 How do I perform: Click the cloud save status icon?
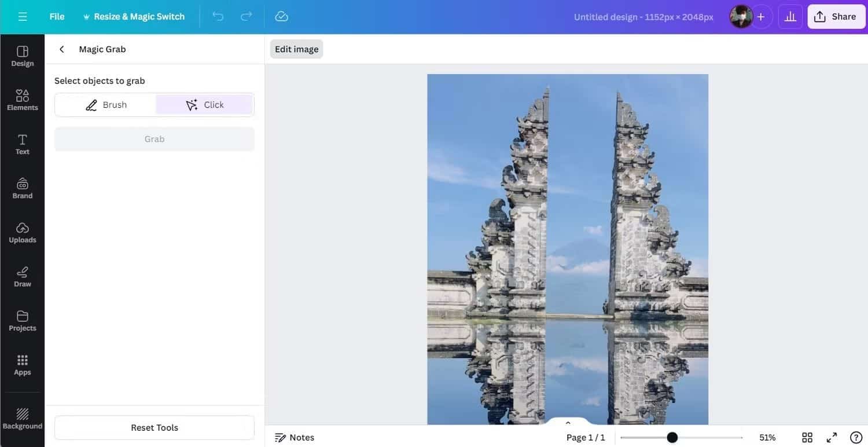tap(282, 17)
